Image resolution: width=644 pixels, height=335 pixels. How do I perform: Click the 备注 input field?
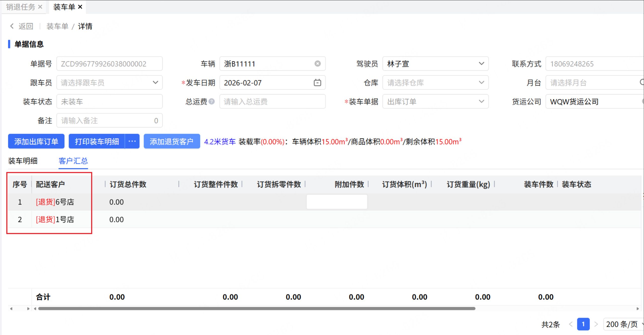tap(106, 120)
